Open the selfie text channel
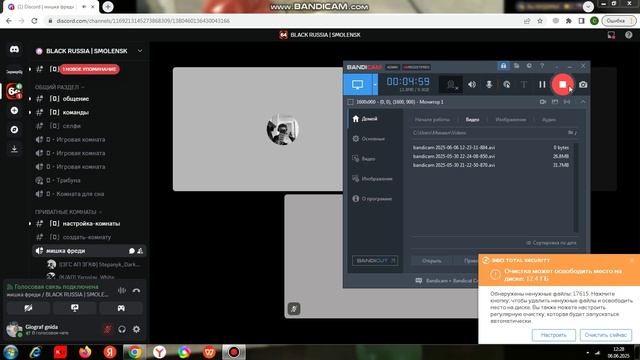 pyautogui.click(x=89, y=126)
